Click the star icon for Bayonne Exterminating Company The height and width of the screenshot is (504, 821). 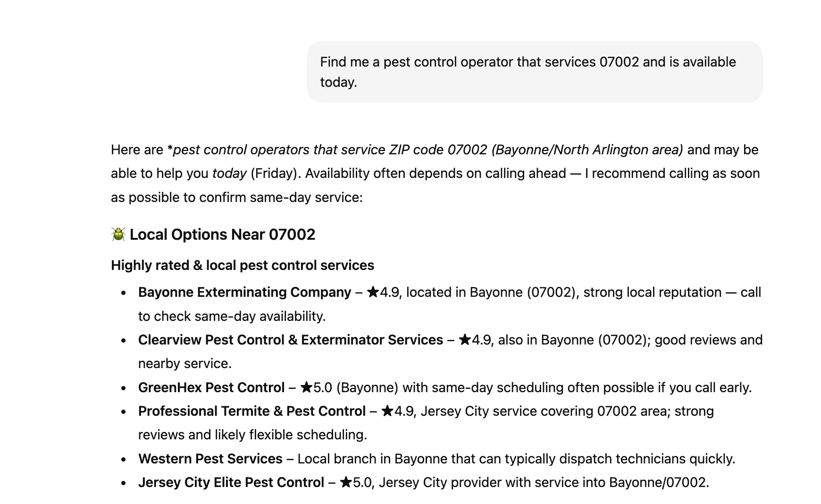(x=373, y=292)
